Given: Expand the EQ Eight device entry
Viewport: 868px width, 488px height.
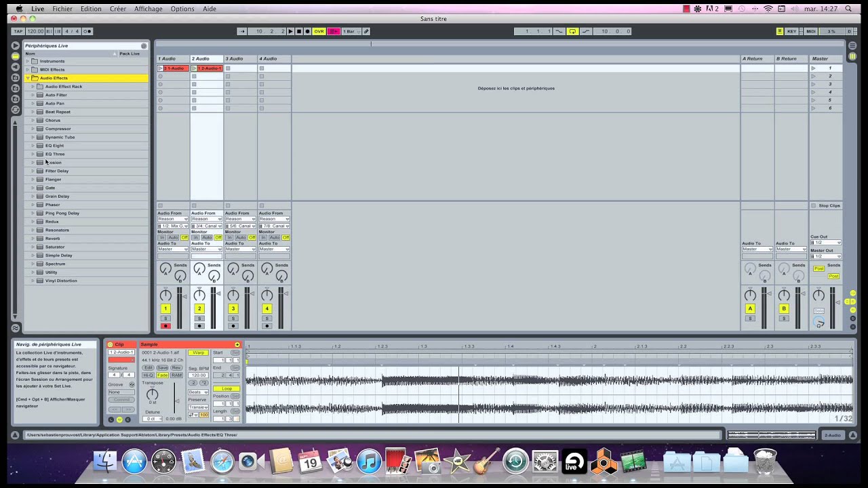Looking at the screenshot, I should (33, 146).
